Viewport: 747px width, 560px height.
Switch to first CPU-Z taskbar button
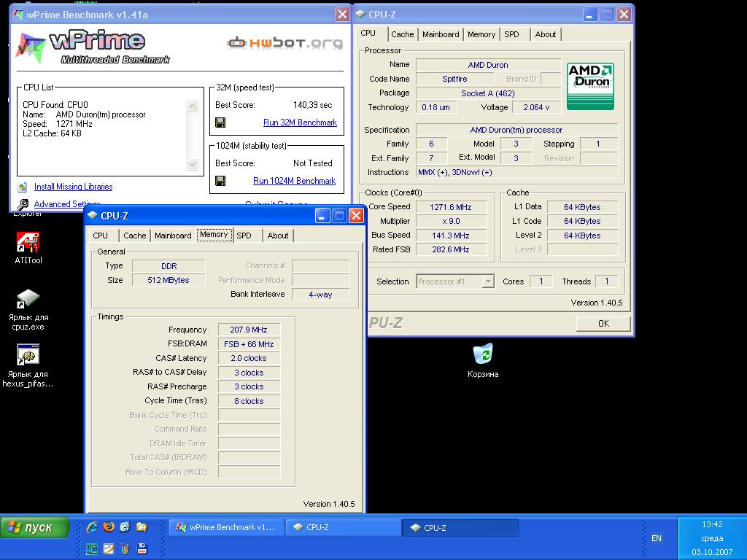coord(343,527)
